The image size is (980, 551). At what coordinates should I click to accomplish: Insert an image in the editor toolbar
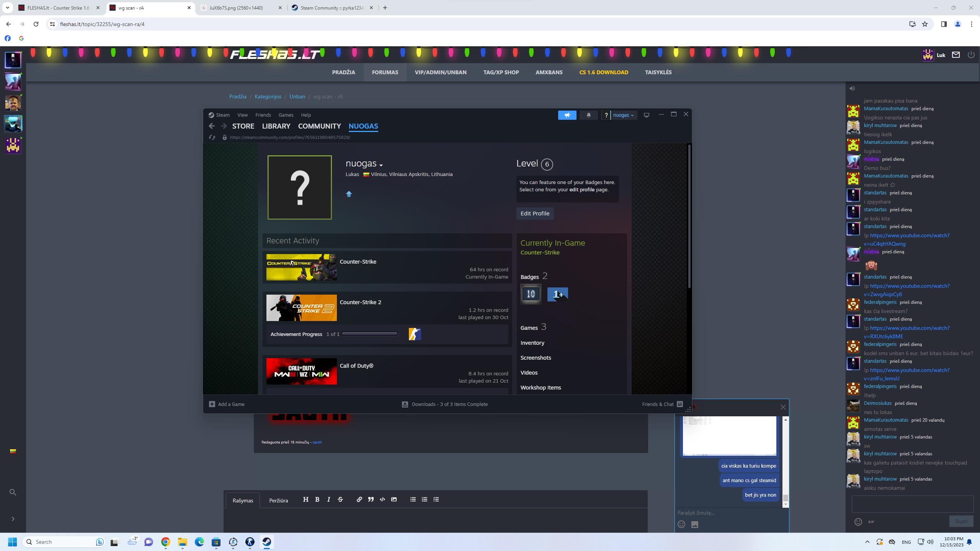tap(394, 499)
